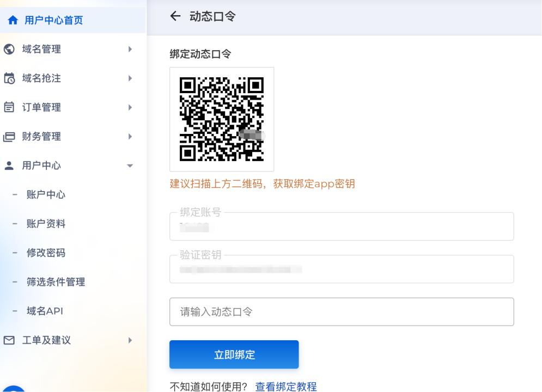Select the 筛选条件管理 submenu item
Image resolution: width=542 pixels, height=392 pixels.
[56, 282]
